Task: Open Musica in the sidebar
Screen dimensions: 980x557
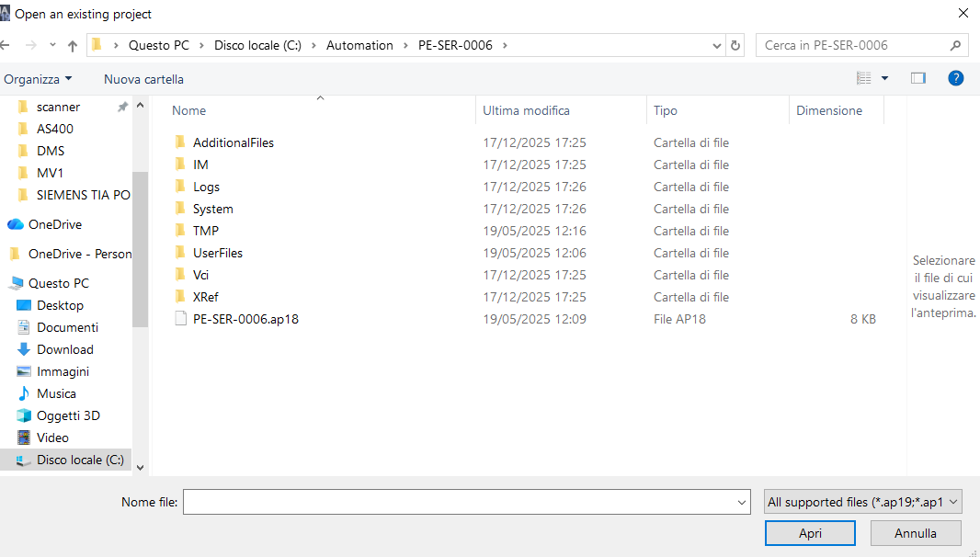Action: [x=56, y=393]
